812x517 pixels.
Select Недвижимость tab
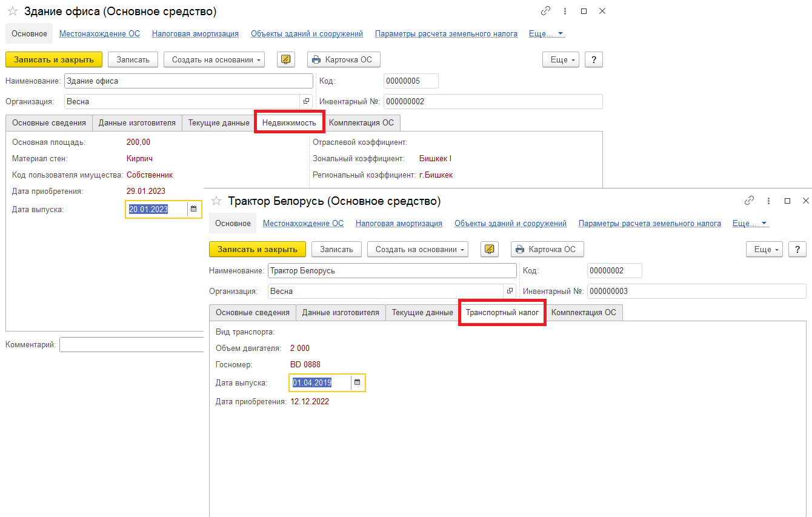pos(289,122)
